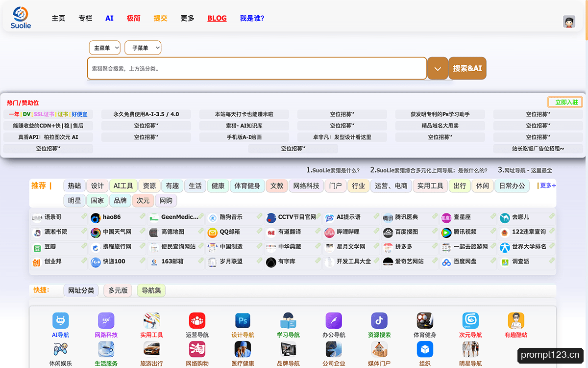The image size is (588, 368).
Task: Open the 资源搜索 category icon
Action: (379, 321)
